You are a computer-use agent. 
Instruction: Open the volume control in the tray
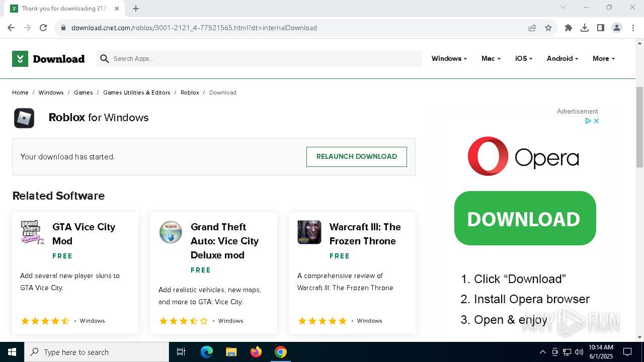click(x=579, y=352)
